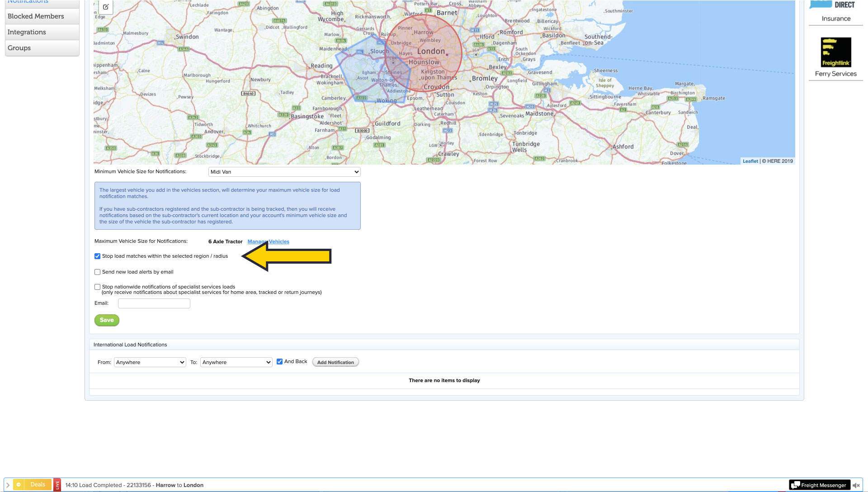Click the Leaflet attribution link
This screenshot has width=868, height=492.
coord(750,161)
